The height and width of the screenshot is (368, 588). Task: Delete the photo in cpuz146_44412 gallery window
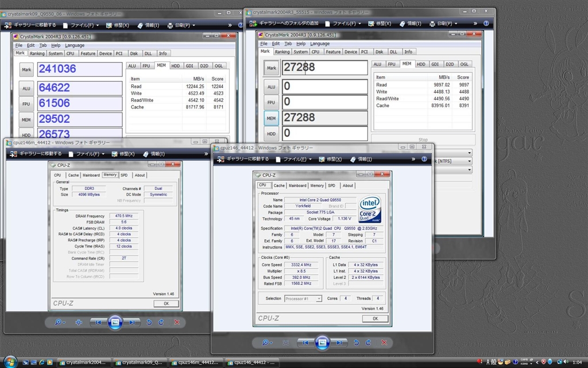[x=384, y=343]
